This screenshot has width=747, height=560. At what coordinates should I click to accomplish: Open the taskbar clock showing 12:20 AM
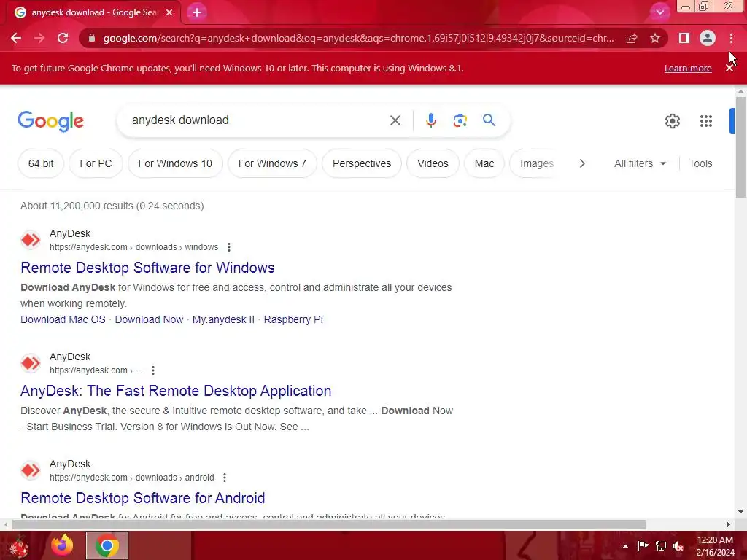click(715, 546)
